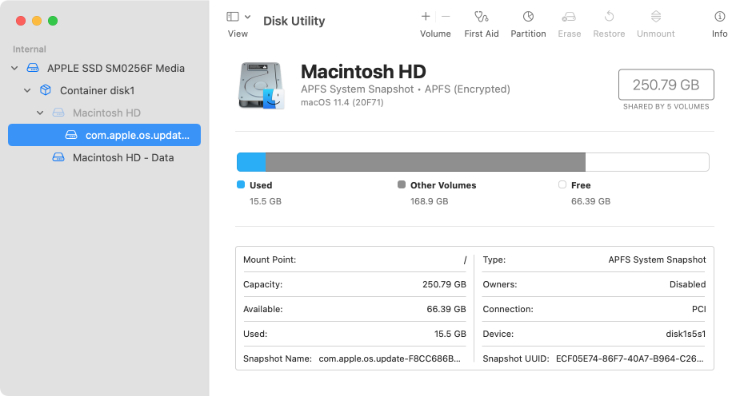Click the Unmount toolbar icon

[x=656, y=17]
